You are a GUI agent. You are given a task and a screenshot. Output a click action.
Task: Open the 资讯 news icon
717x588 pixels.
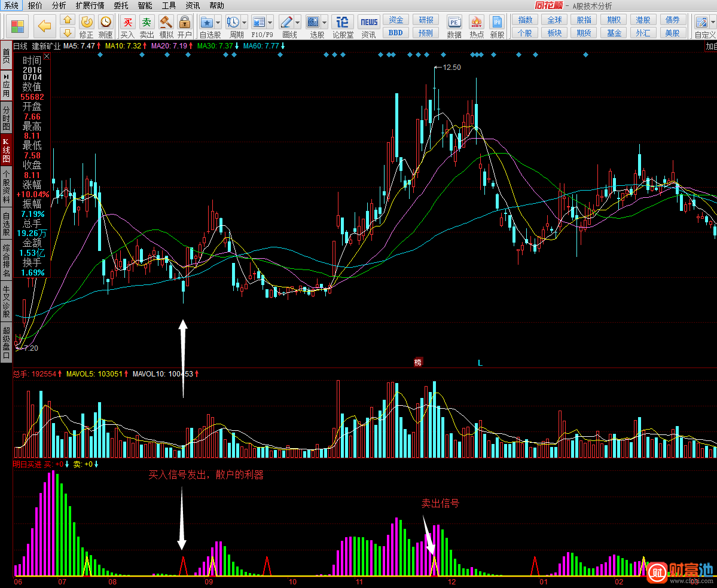(368, 26)
